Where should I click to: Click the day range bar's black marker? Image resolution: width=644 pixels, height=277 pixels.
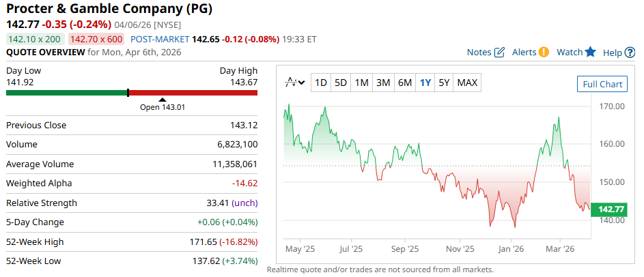128,93
